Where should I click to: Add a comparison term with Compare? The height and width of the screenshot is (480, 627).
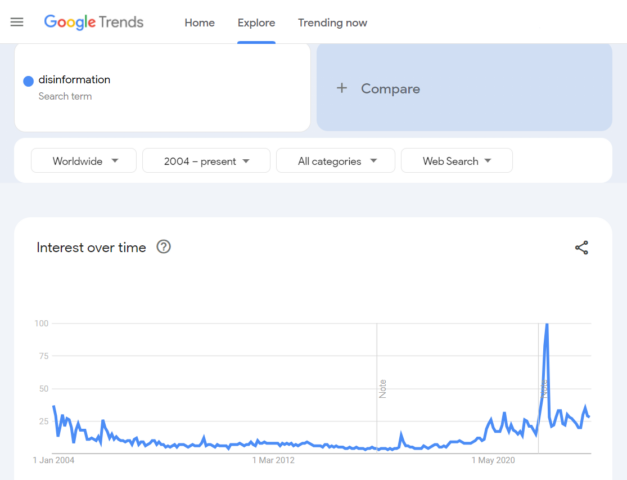[464, 88]
